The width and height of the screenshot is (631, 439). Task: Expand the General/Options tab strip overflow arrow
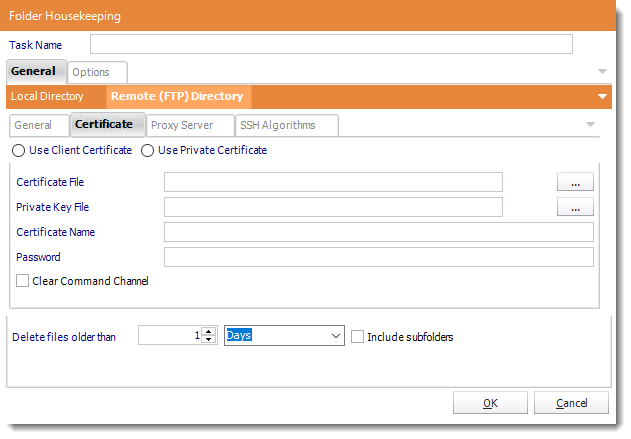[x=602, y=72]
